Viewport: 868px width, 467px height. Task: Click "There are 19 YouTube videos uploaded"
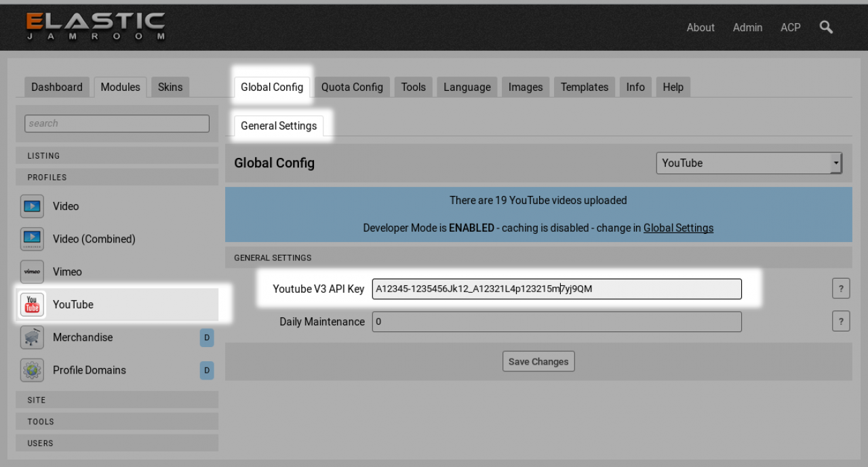[538, 201]
